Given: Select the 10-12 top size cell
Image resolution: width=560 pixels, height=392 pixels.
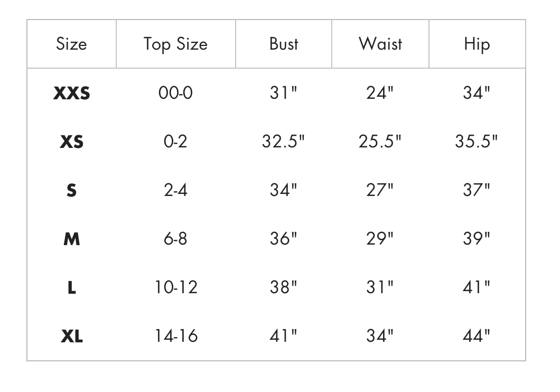Looking at the screenshot, I should click(176, 287).
